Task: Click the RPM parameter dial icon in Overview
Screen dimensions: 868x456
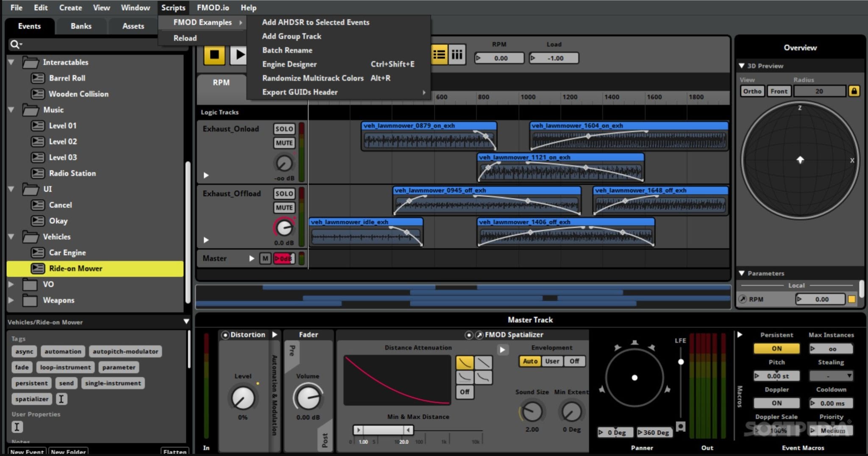Action: (x=743, y=299)
